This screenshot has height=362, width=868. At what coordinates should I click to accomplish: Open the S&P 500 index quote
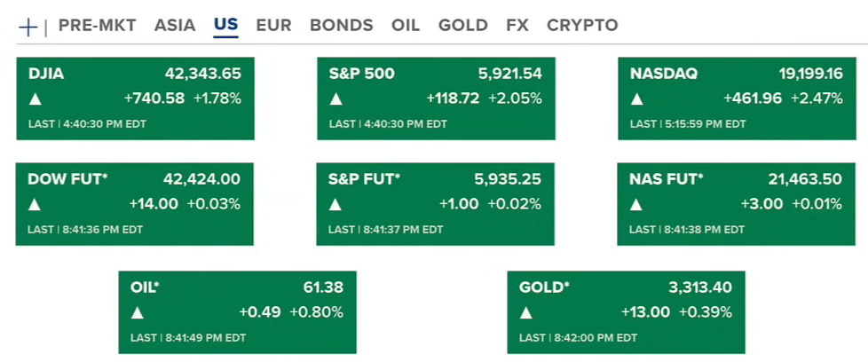[436, 75]
